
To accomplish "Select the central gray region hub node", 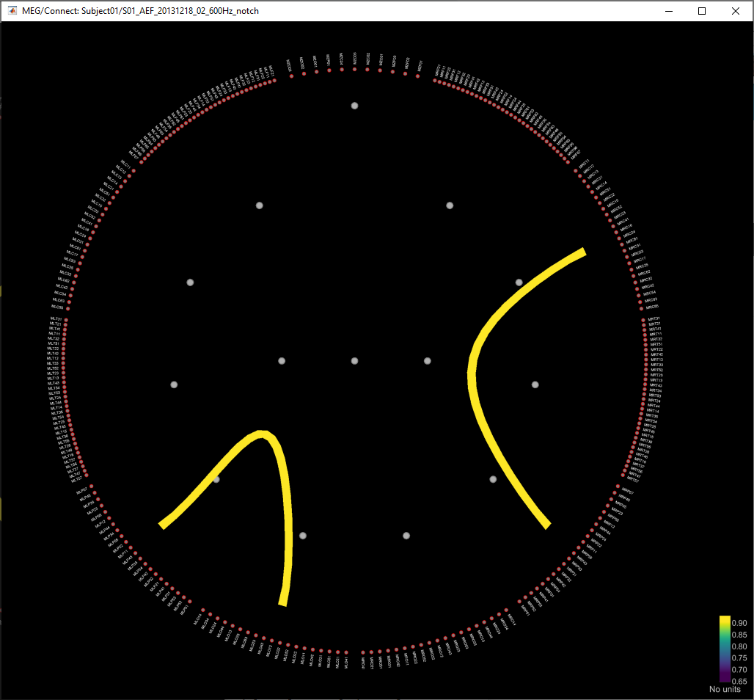I will point(354,360).
